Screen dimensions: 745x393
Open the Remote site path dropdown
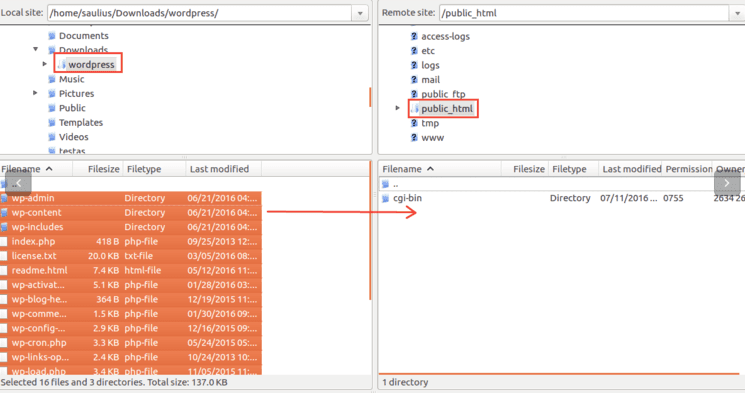(x=737, y=13)
